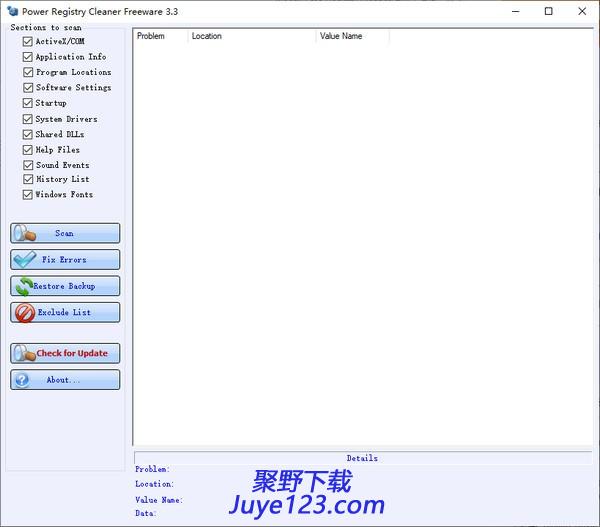600x527 pixels.
Task: Click the "Problem:" label in Details
Action: click(x=152, y=469)
